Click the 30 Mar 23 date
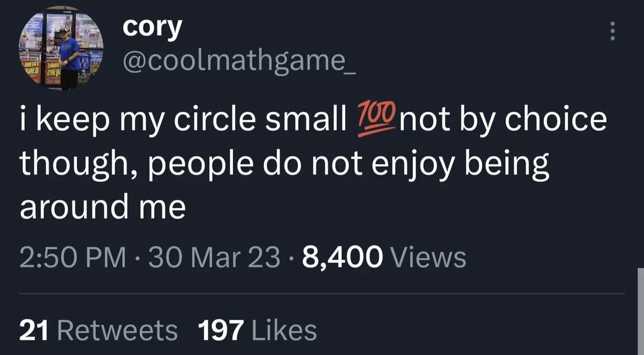Image resolution: width=644 pixels, height=355 pixels. 214,257
